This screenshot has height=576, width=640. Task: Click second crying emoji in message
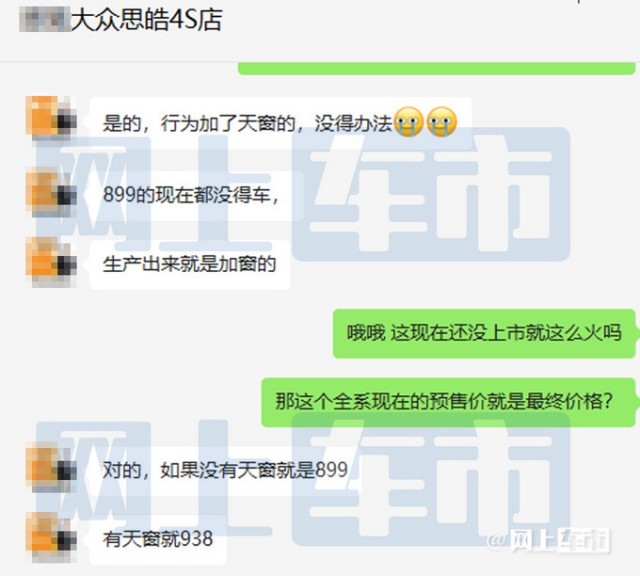coord(442,122)
